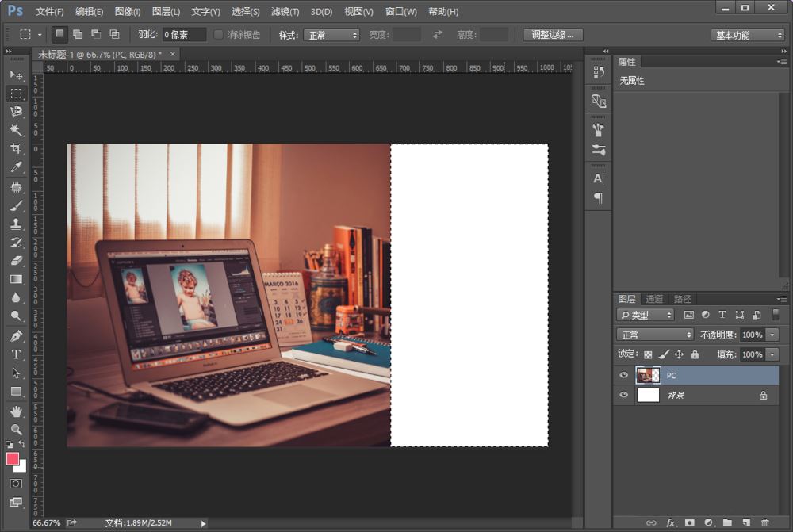Open the 滤镜(T) menu

(285, 11)
